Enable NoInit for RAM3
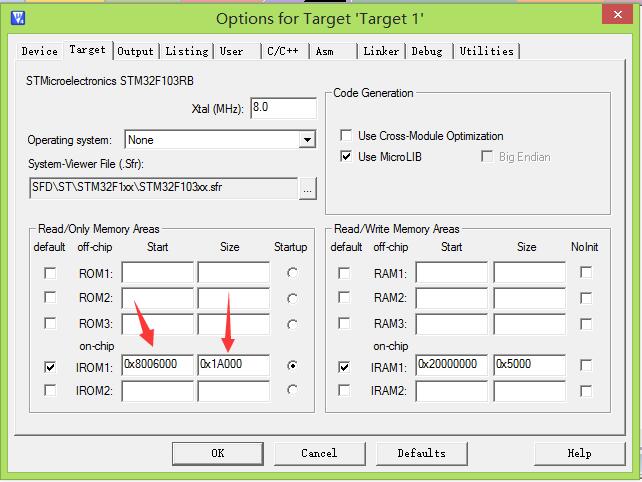 586,324
